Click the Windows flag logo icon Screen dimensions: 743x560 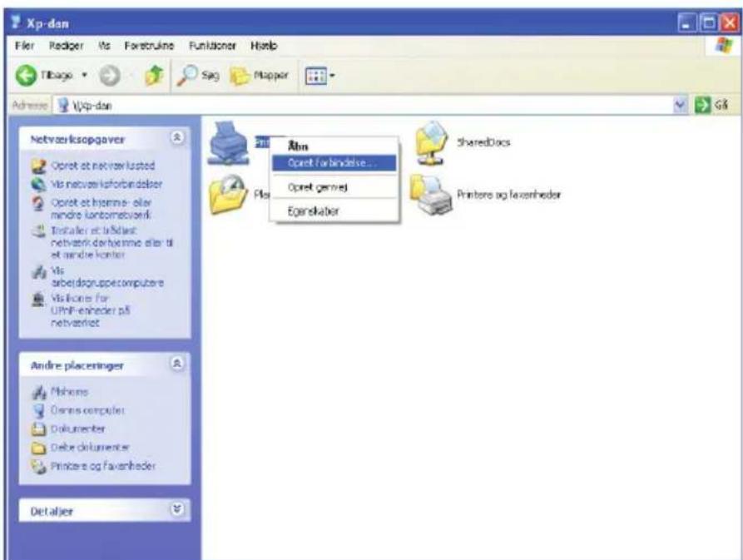[724, 46]
